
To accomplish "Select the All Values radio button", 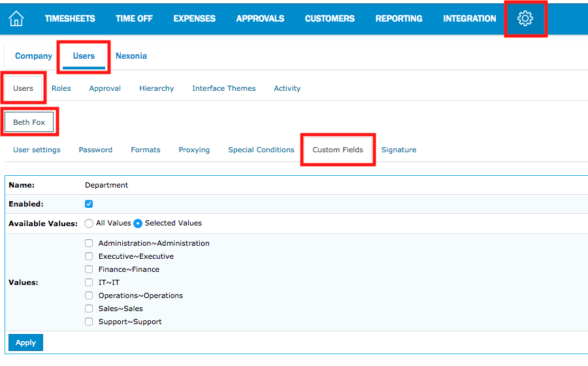I will click(89, 224).
